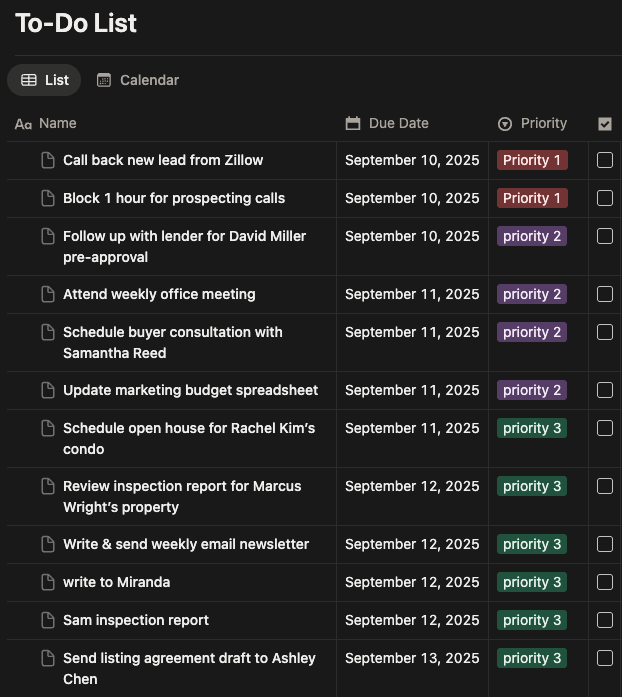
Task: Click page icon beside Update marketing budget spreadsheet
Action: tap(47, 390)
